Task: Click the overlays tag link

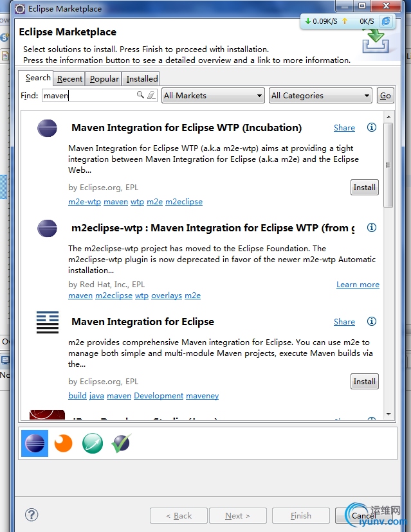Action: tap(167, 296)
